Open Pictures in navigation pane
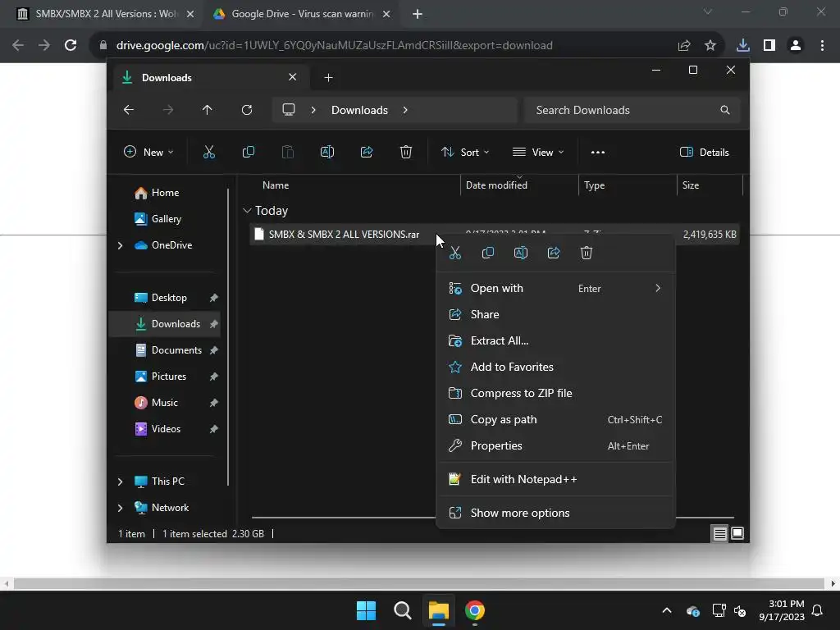The width and height of the screenshot is (840, 630). point(169,377)
